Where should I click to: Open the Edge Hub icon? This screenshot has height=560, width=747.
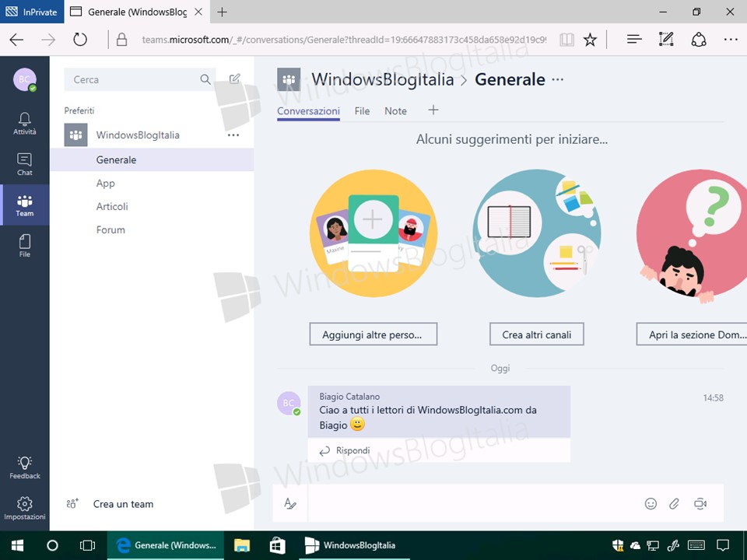coord(634,40)
